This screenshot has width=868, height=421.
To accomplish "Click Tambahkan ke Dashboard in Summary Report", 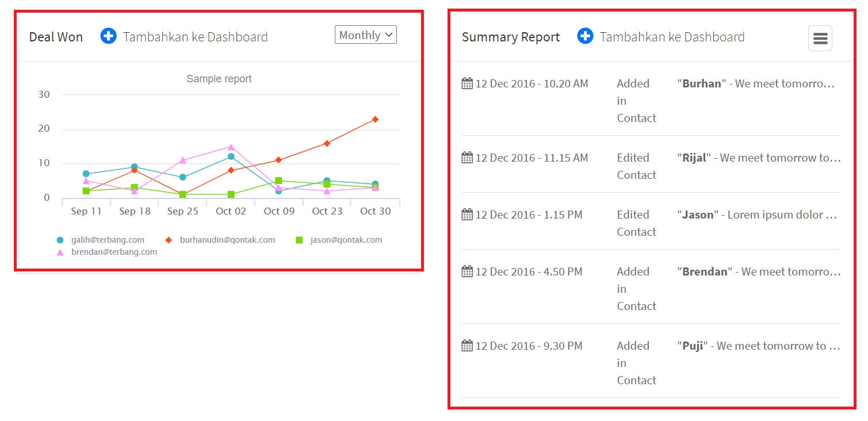I will coord(672,37).
